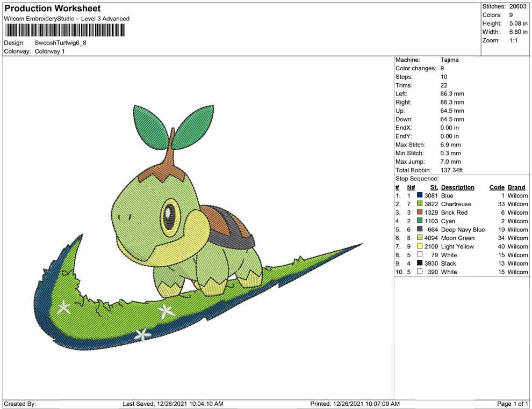Viewport: 532px width, 409px height.
Task: Click the Machine value 'Tajima'
Action: click(450, 60)
